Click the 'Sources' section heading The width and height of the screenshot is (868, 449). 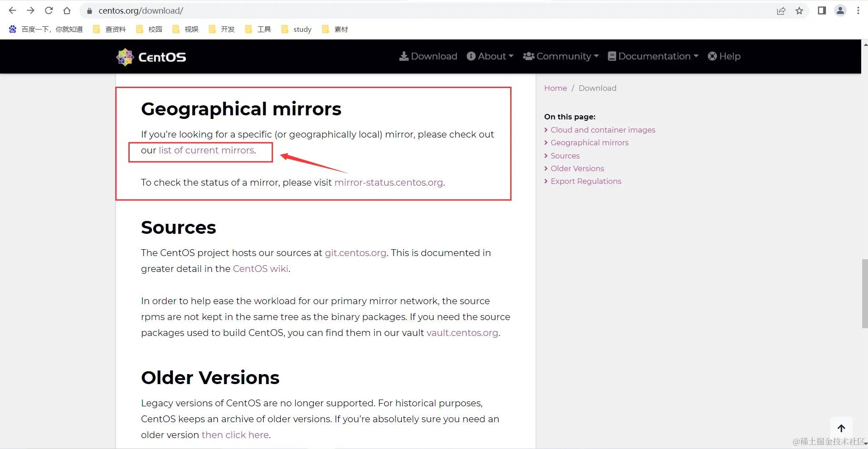tap(179, 227)
